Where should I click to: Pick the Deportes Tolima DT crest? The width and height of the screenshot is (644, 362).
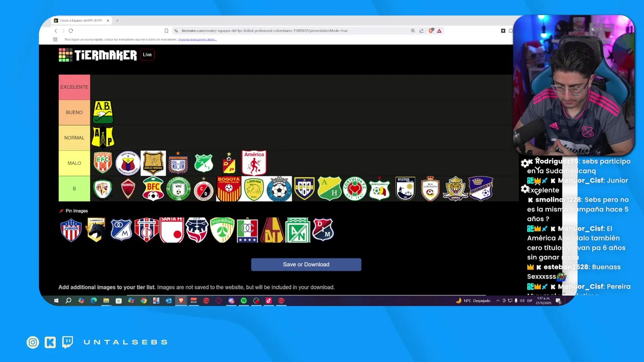point(273,230)
